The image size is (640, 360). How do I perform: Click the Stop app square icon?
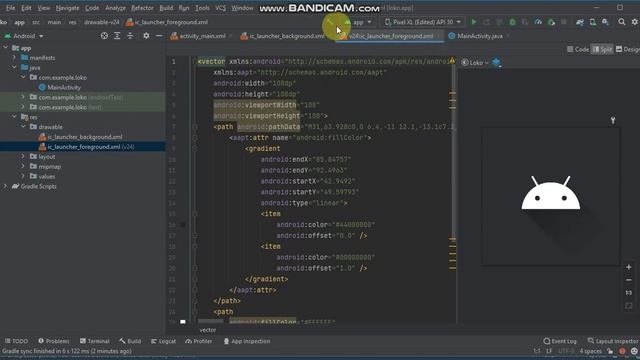pyautogui.click(x=564, y=22)
